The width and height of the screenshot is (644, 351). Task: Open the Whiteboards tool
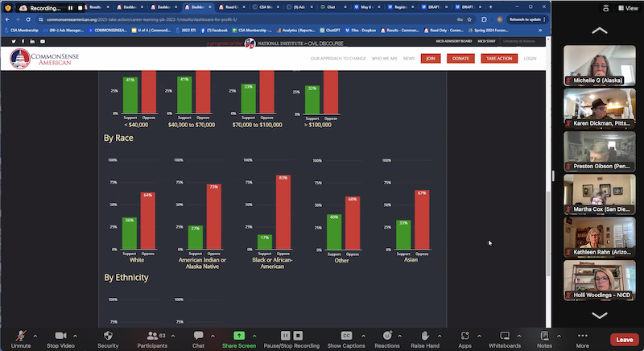505,335
